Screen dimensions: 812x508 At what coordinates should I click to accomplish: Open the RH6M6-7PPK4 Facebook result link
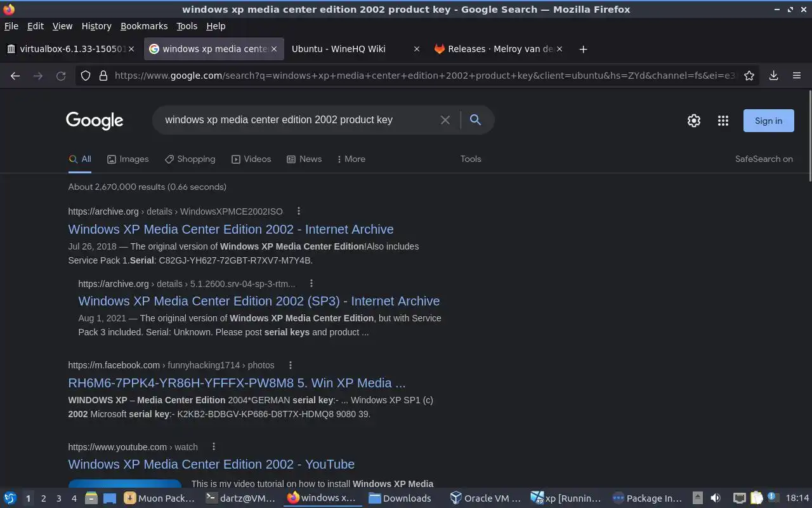(237, 383)
